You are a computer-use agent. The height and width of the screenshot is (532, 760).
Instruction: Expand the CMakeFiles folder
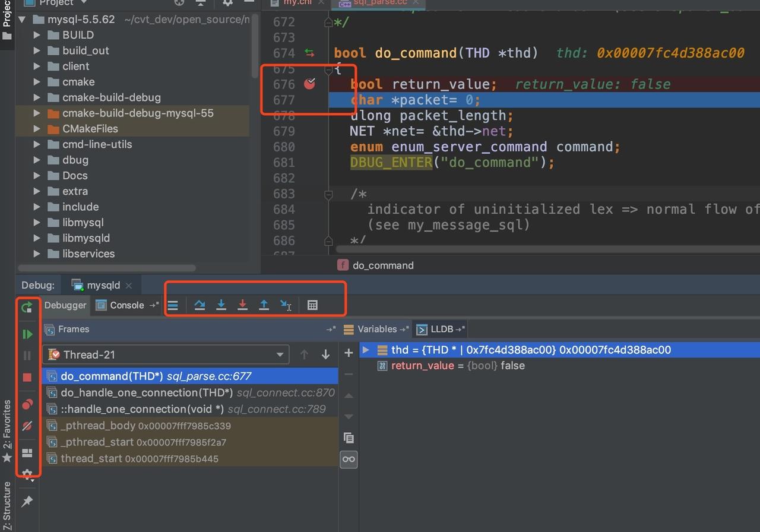click(x=37, y=128)
